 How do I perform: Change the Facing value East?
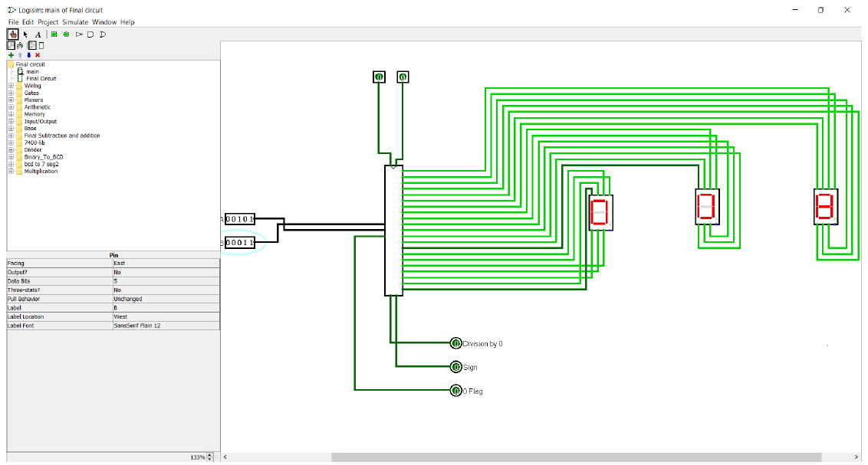(x=166, y=264)
